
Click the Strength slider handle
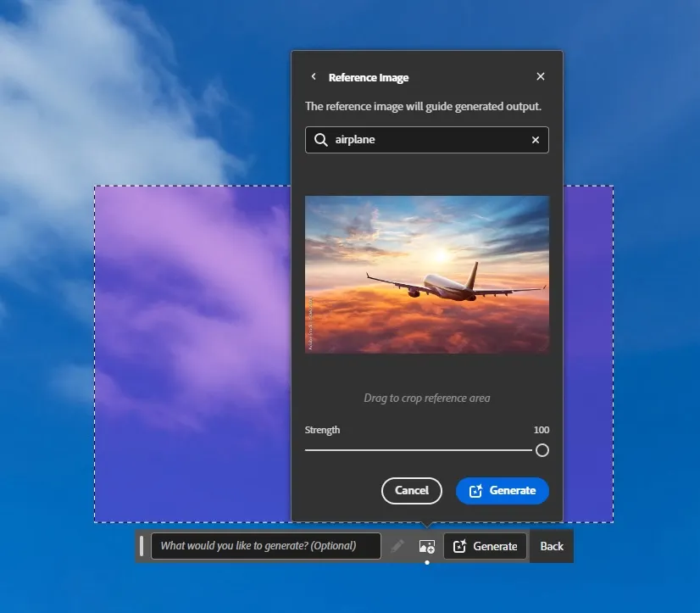click(542, 450)
